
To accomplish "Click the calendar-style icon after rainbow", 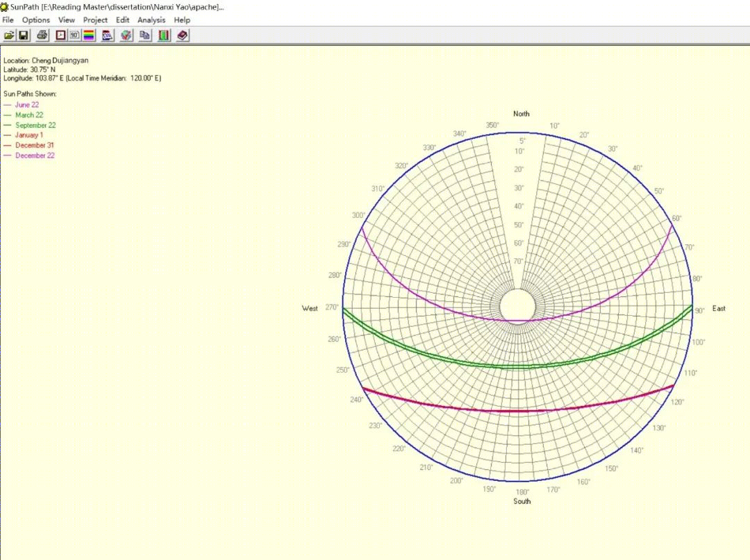I will (x=108, y=35).
